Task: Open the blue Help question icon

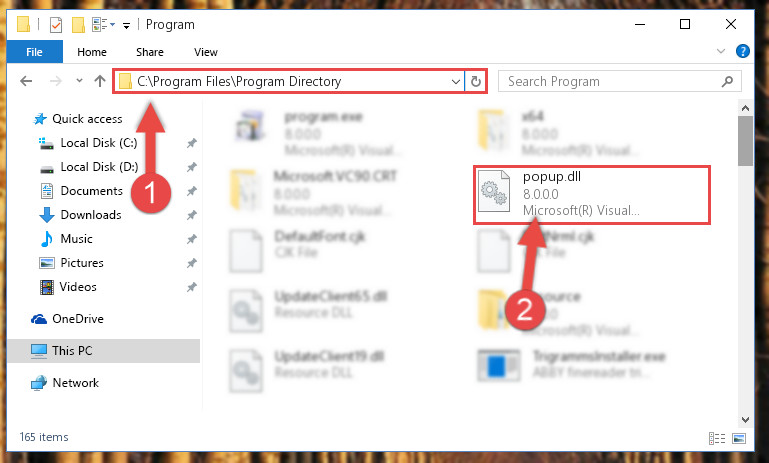Action: (743, 51)
